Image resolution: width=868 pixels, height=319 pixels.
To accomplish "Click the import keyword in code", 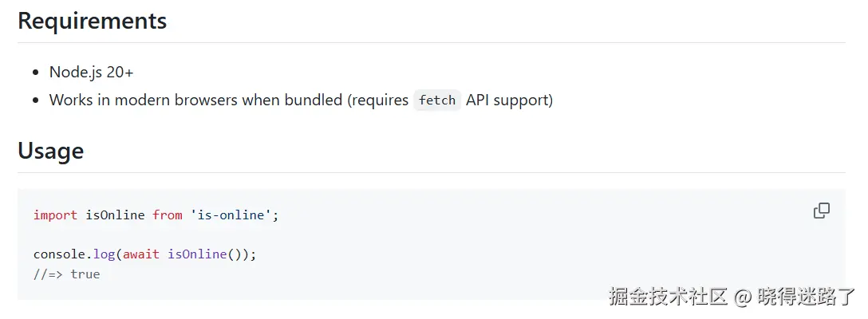I will tap(55, 215).
